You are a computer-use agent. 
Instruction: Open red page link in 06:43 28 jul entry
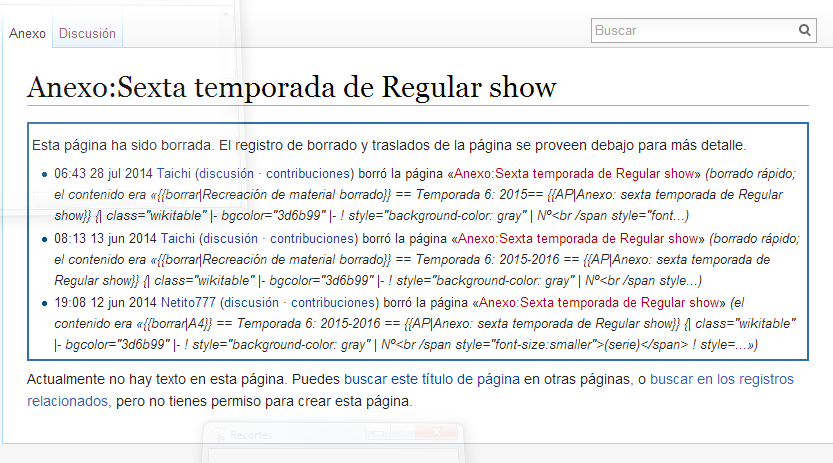tap(574, 174)
